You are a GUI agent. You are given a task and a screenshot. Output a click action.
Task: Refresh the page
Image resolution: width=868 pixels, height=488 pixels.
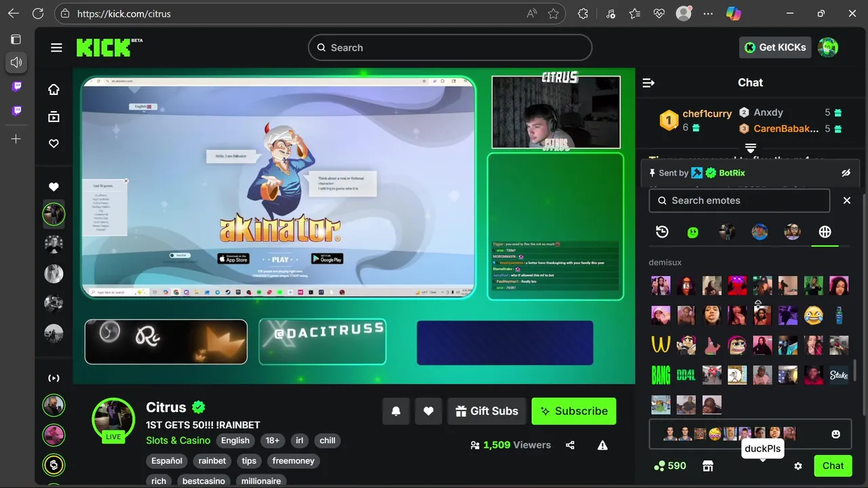click(x=38, y=14)
